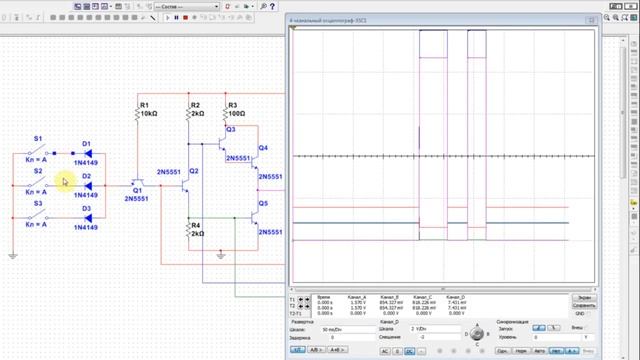Move cursor T1 left with its arrow button
Image resolution: width=640 pixels, height=360 pixels.
pyautogui.click(x=300, y=299)
